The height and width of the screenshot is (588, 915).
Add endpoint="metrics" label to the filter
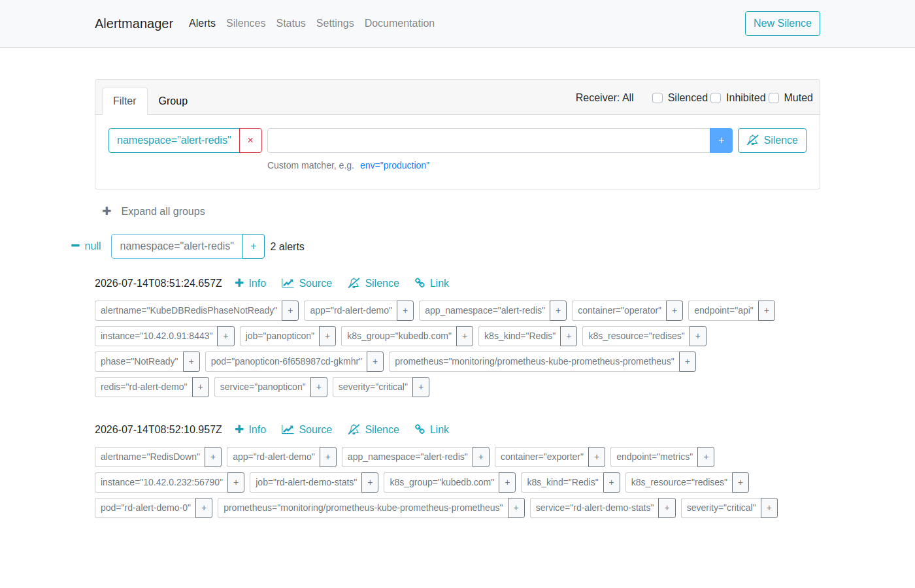point(706,457)
